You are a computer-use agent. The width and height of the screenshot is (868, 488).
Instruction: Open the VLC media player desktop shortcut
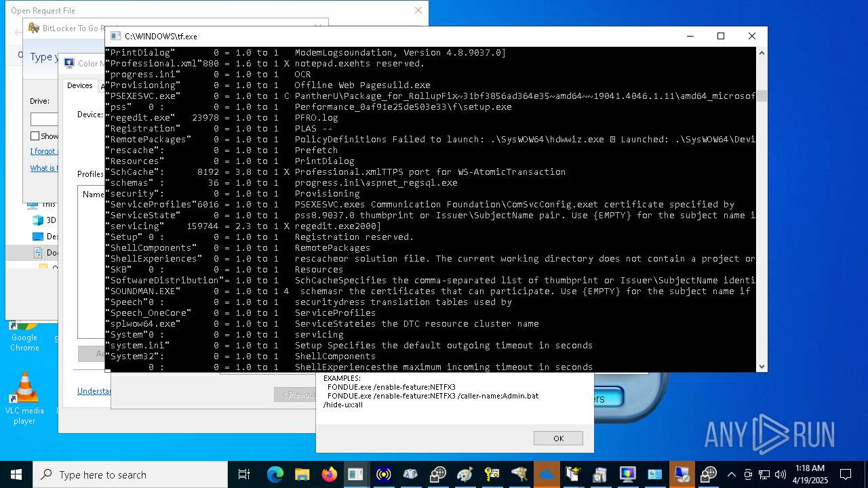[24, 399]
